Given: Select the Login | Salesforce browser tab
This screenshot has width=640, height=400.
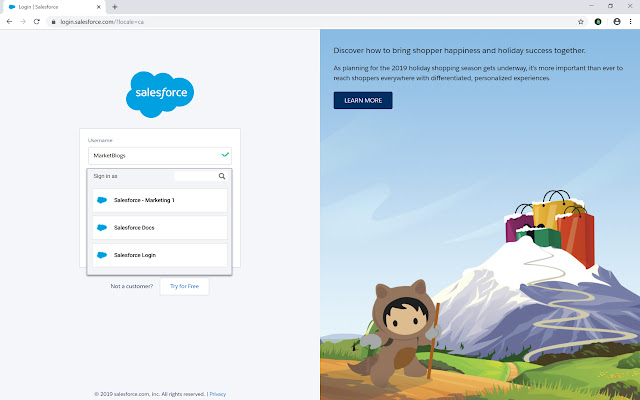Looking at the screenshot, I should 54,7.
